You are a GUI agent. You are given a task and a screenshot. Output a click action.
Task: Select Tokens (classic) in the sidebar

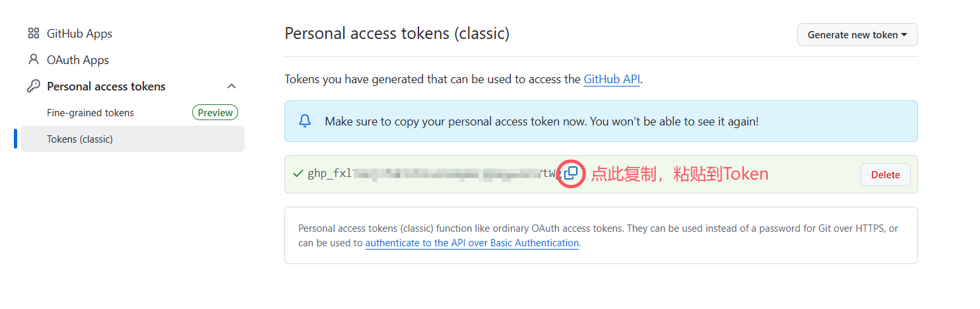80,139
